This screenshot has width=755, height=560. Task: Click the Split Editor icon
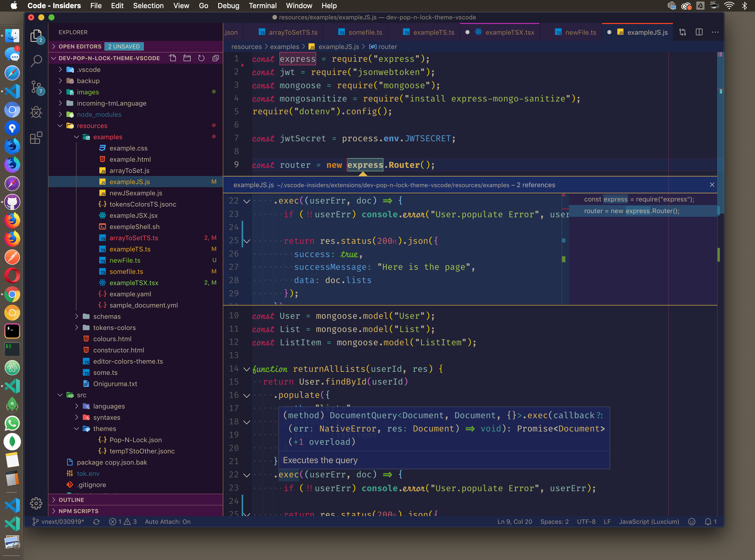coord(699,32)
